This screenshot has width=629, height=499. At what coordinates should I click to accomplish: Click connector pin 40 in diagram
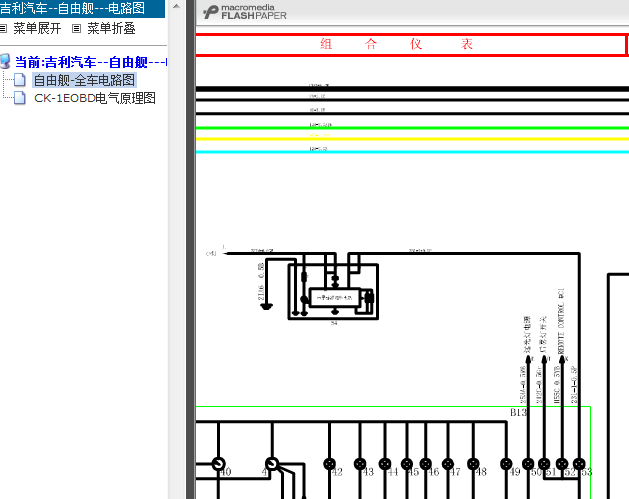click(x=219, y=464)
